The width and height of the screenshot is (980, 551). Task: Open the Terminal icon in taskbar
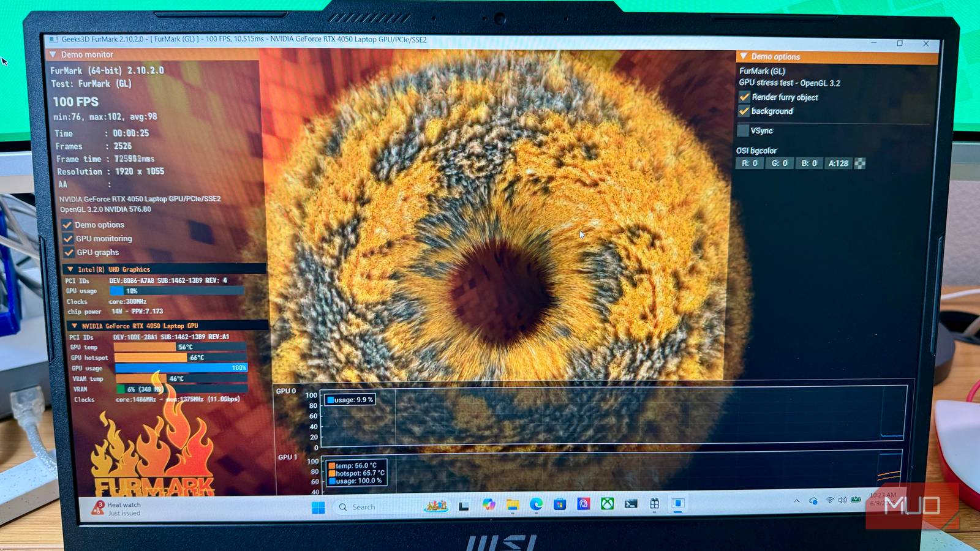point(631,504)
